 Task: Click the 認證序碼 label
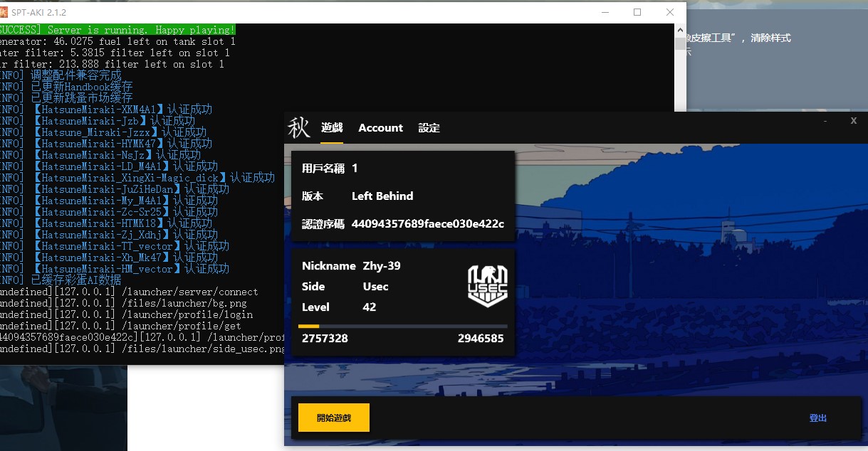pos(323,224)
